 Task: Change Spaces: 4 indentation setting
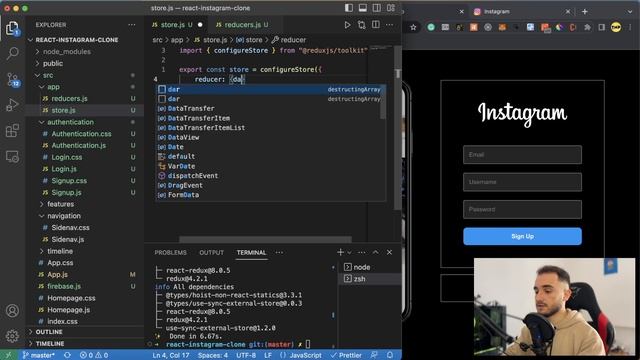click(x=213, y=355)
